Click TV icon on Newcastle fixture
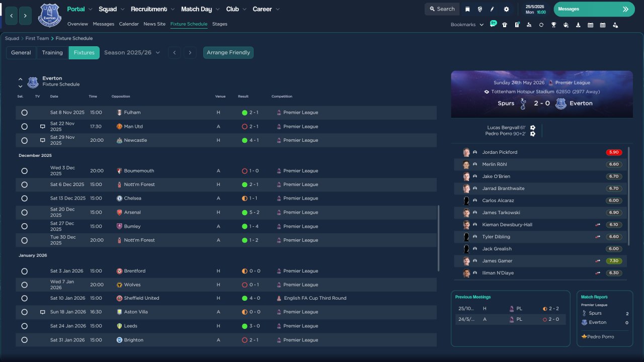 point(43,140)
